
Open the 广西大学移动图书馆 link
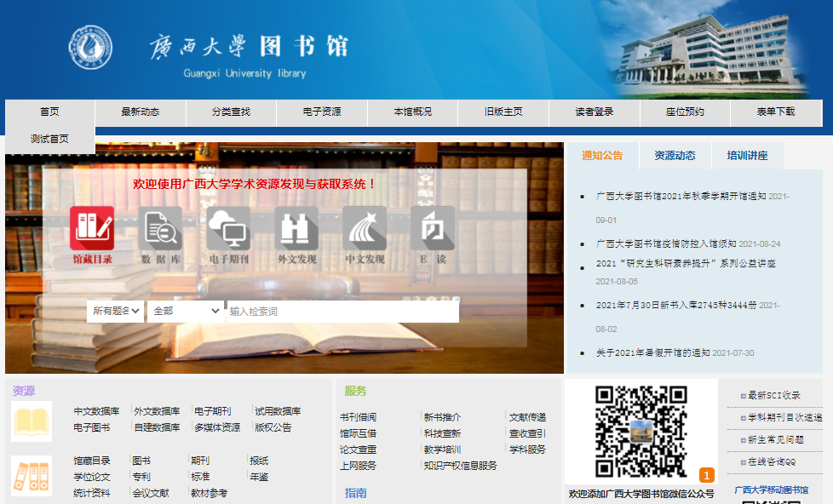[772, 490]
